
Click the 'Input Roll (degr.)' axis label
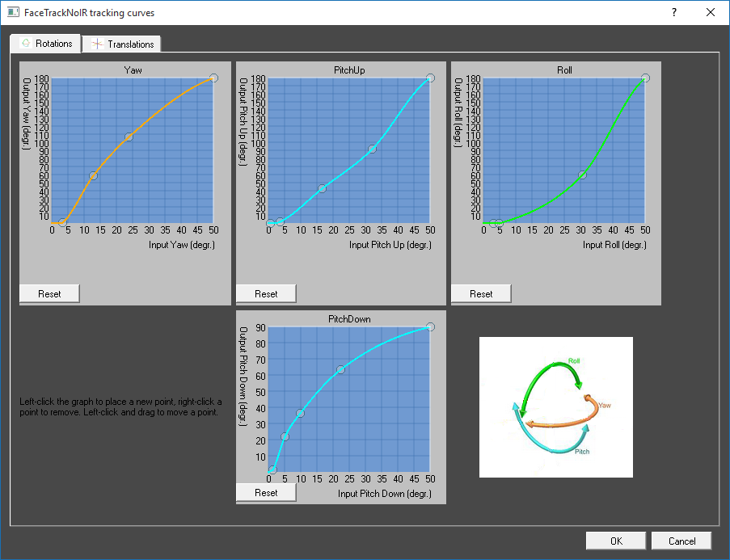(x=614, y=245)
